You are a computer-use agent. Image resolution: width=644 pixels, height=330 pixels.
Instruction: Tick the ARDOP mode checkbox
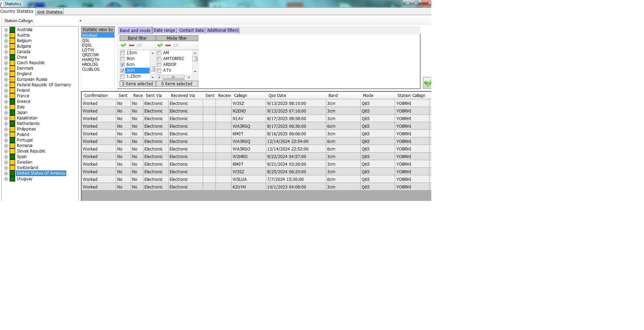(x=159, y=65)
